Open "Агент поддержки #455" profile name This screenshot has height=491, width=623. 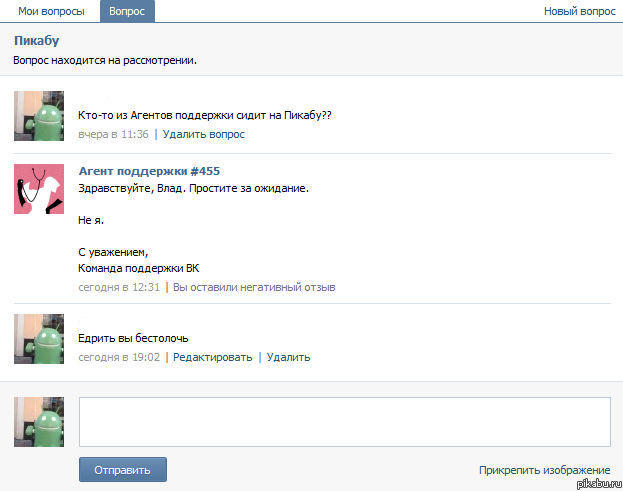(x=149, y=171)
